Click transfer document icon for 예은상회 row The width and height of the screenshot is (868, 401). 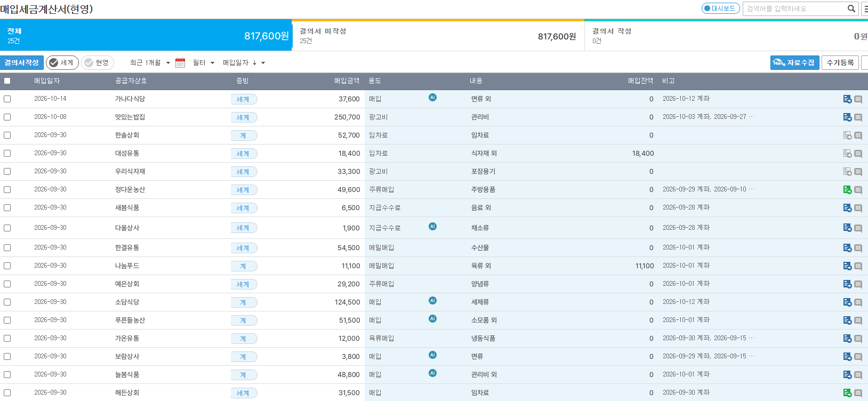(x=847, y=284)
